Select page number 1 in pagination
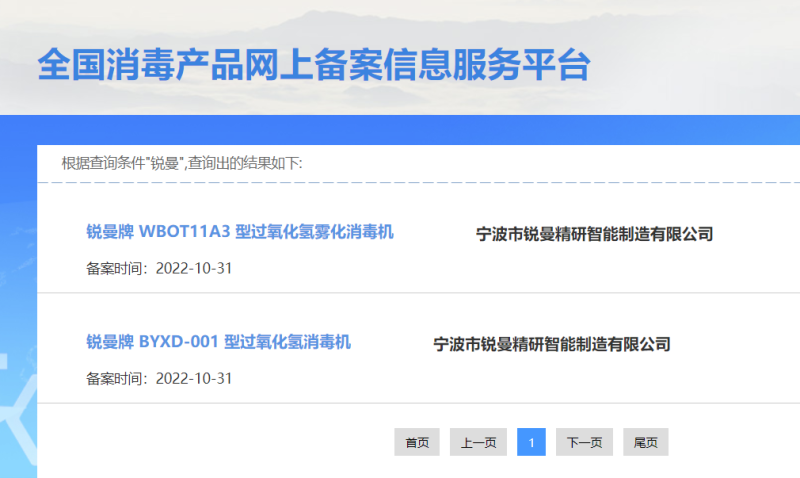Image resolution: width=800 pixels, height=478 pixels. pyautogui.click(x=531, y=442)
